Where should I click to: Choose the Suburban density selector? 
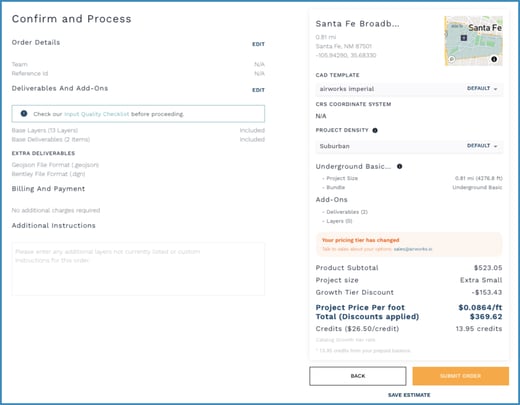click(x=409, y=146)
